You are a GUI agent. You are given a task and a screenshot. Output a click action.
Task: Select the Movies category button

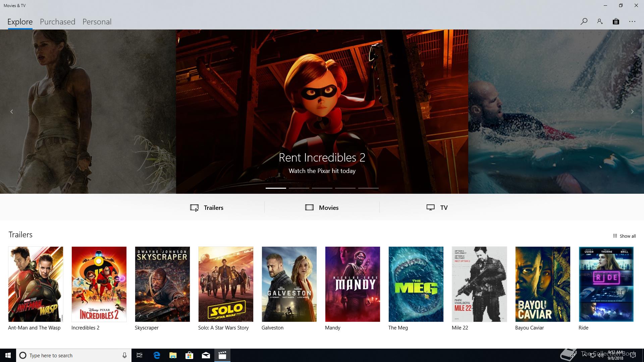point(322,207)
